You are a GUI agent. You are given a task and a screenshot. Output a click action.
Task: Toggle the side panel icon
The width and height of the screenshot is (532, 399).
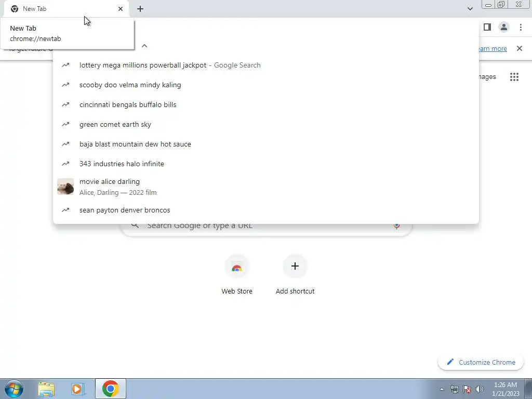click(x=487, y=27)
